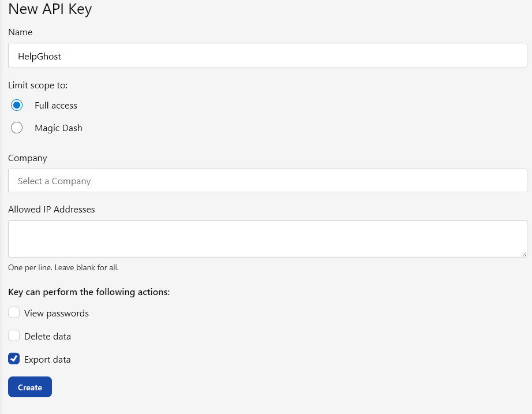
Task: Choose the Magic Dash scope radio button
Action: 17,128
